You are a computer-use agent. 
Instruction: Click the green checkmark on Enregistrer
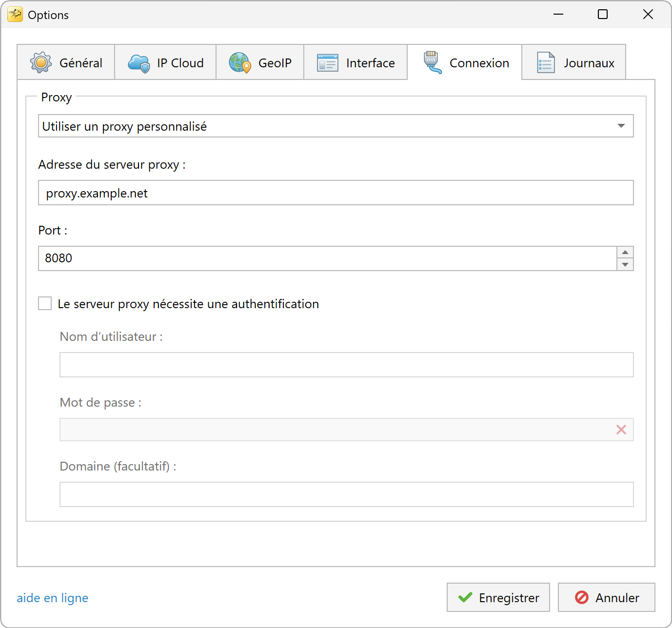pos(465,597)
